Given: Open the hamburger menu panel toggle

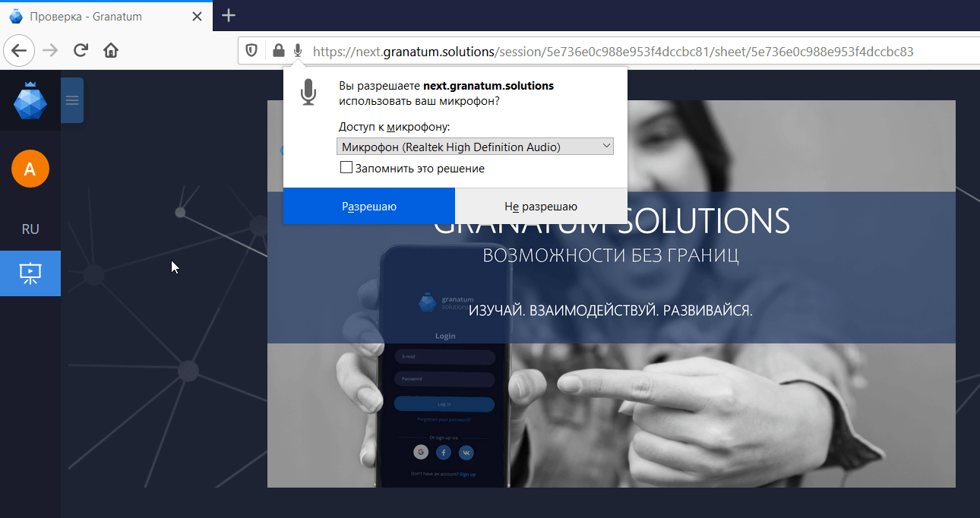Looking at the screenshot, I should coord(72,99).
